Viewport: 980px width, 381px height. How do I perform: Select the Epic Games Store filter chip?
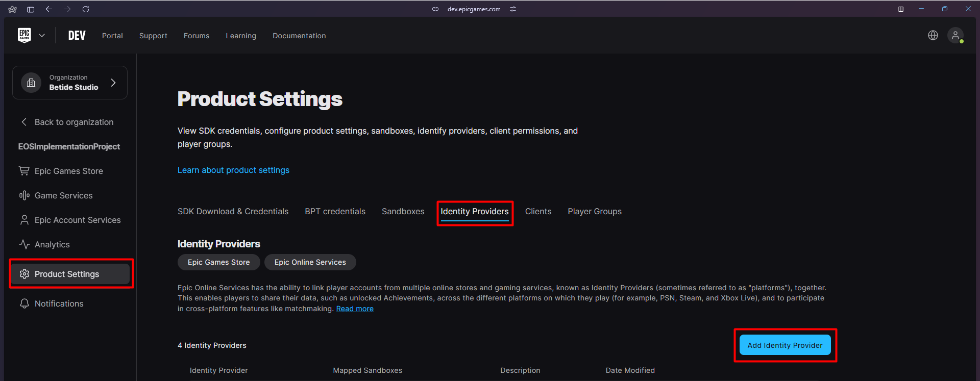tap(218, 262)
